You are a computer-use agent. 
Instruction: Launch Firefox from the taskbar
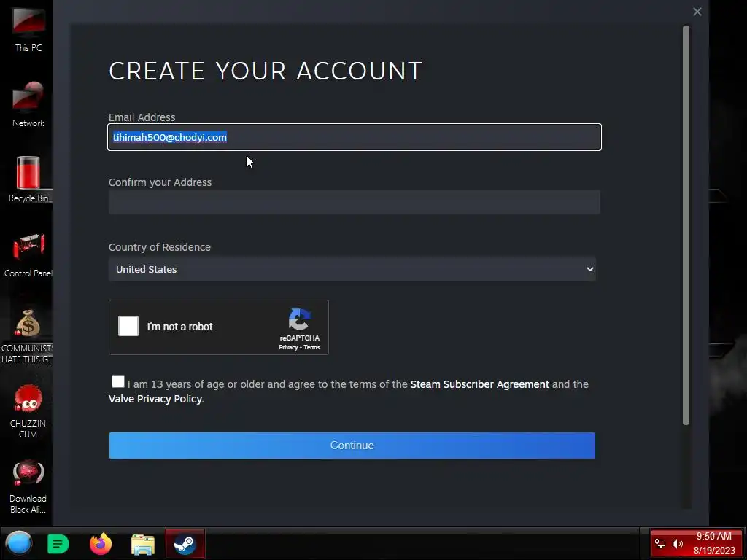[100, 544]
